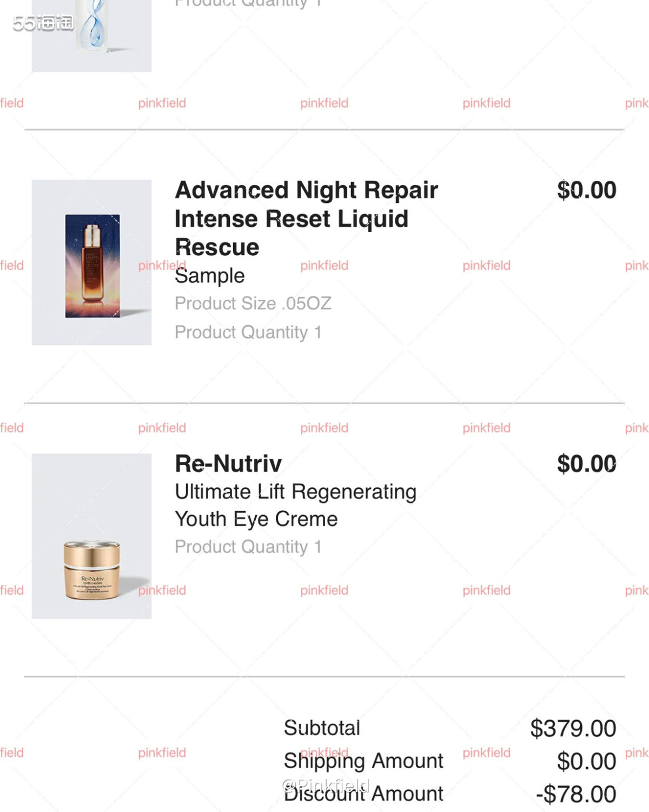Select the $0.00 shipping amount value
This screenshot has height=812, width=649.
point(586,762)
